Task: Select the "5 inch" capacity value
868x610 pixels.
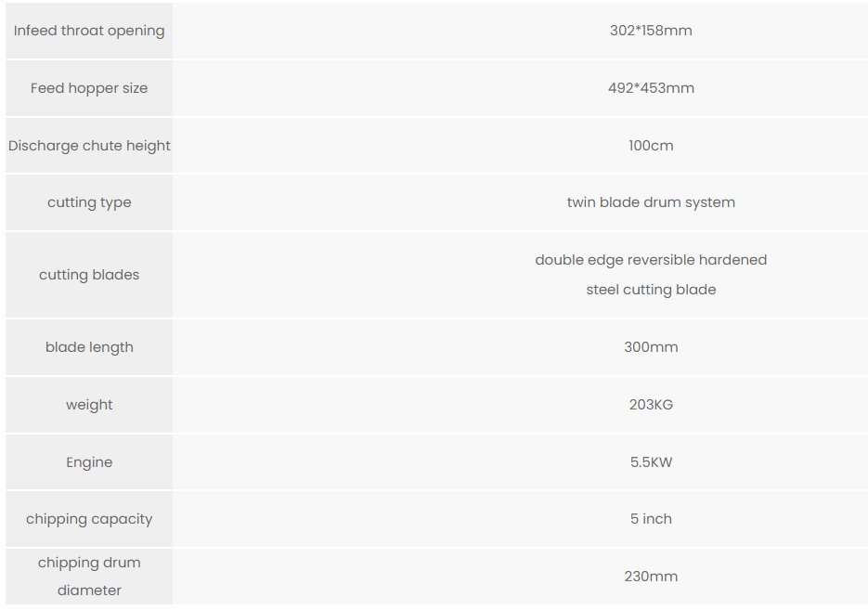Action: pos(651,519)
